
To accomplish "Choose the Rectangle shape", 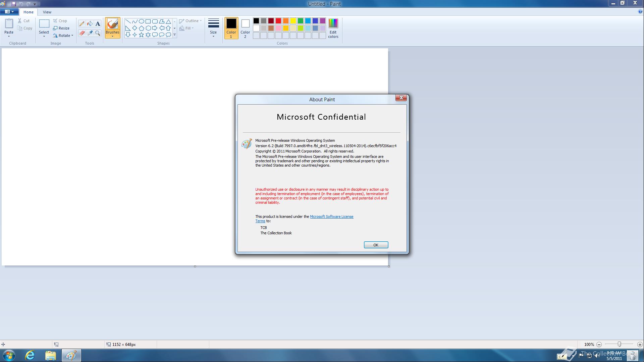I will (x=148, y=21).
